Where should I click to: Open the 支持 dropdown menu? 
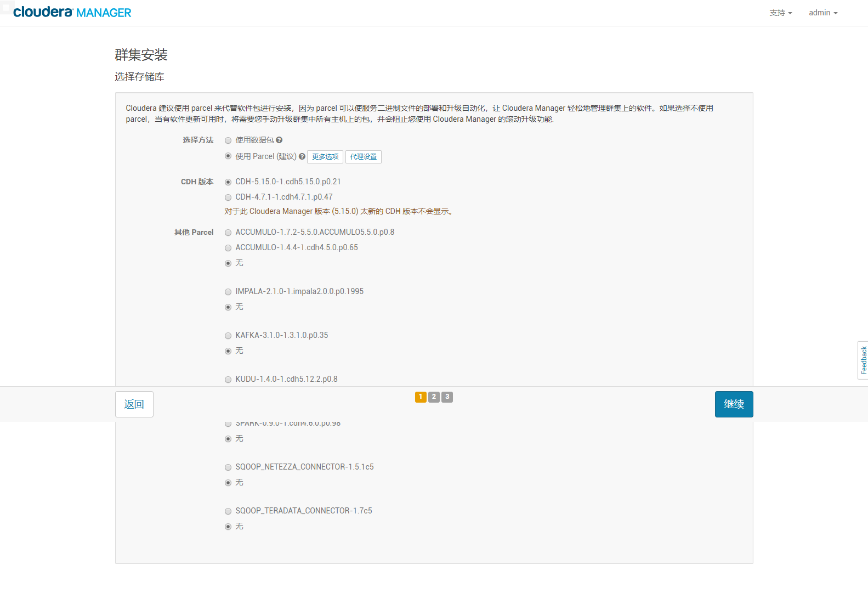781,13
